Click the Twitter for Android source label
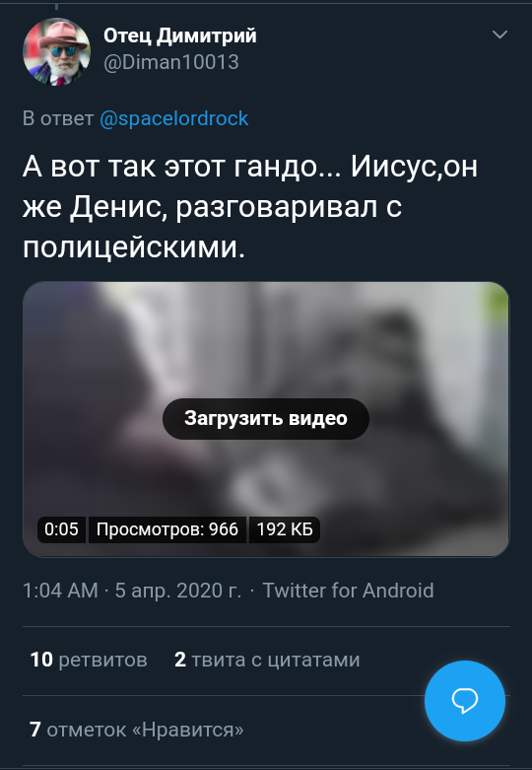Screen dimensions: 532x770 349,591
